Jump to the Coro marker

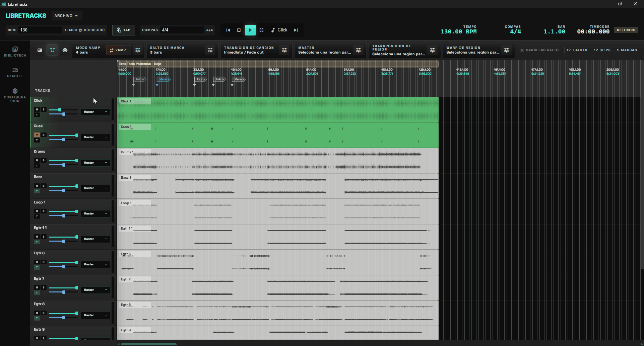click(x=201, y=79)
